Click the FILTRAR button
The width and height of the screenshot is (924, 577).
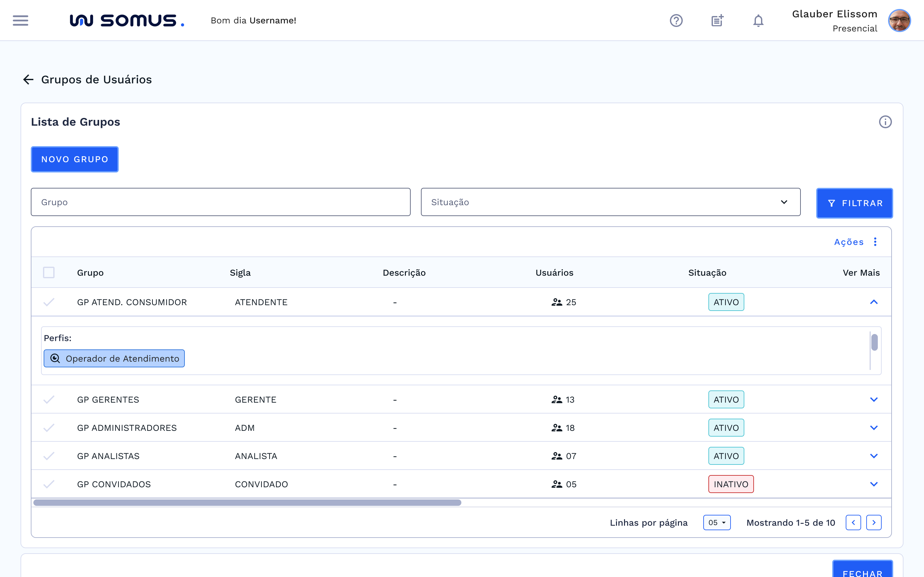(854, 203)
